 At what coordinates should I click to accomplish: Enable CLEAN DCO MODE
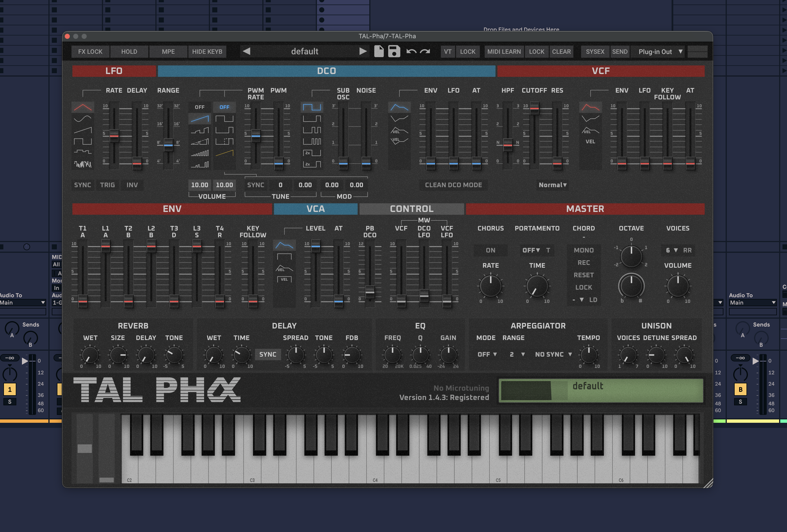453,185
